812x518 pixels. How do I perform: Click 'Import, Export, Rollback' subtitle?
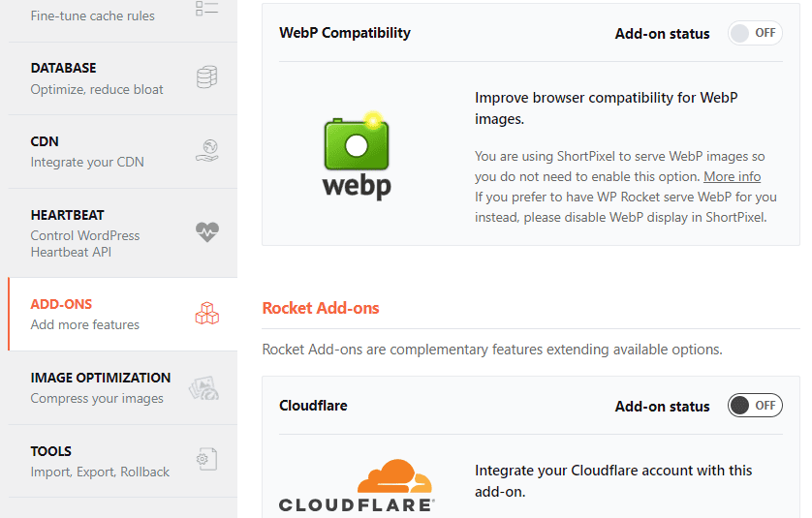100,472
